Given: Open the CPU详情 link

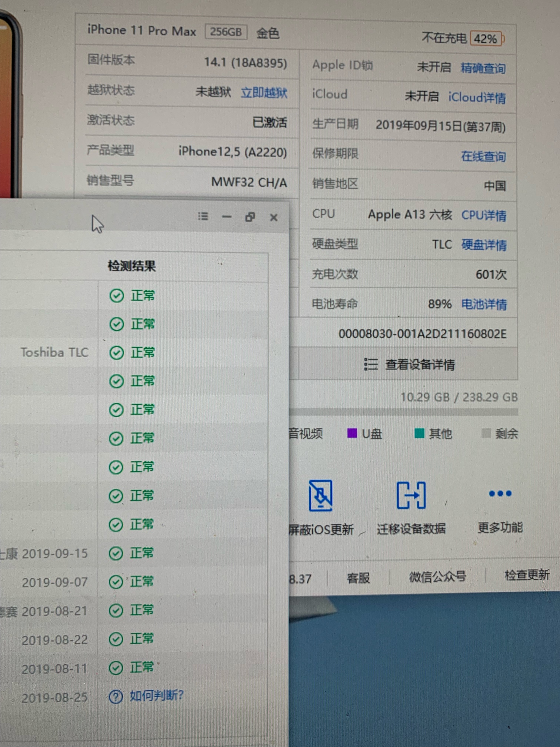Looking at the screenshot, I should coord(484,215).
